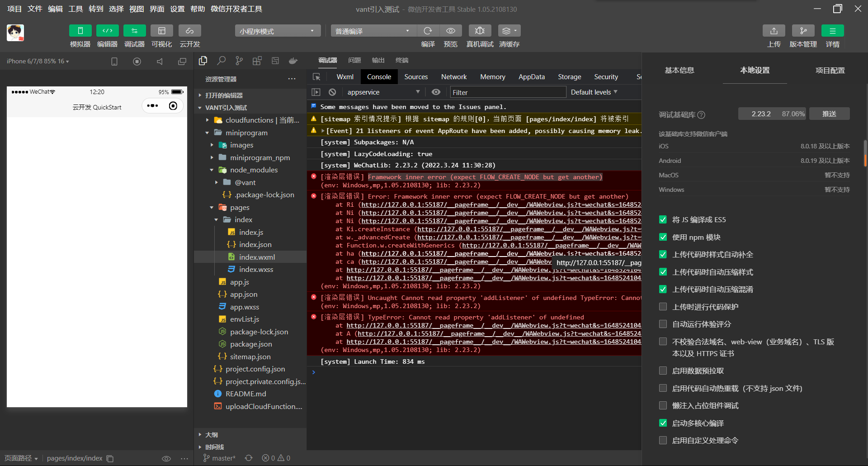Image resolution: width=868 pixels, height=466 pixels.
Task: Click the 预览 preview eye icon
Action: point(451,31)
